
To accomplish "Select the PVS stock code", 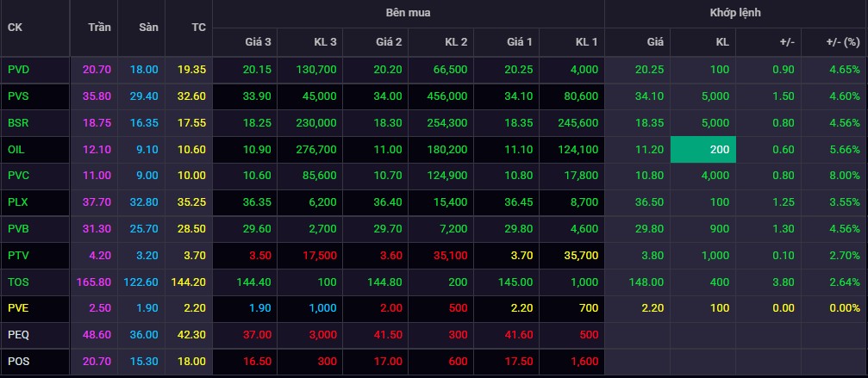I will coord(18,96).
